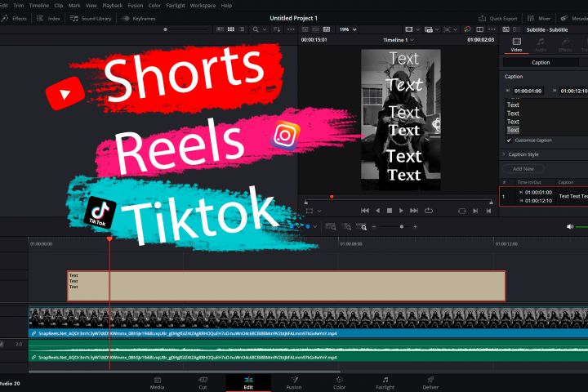Click the Add New button

[523, 169]
